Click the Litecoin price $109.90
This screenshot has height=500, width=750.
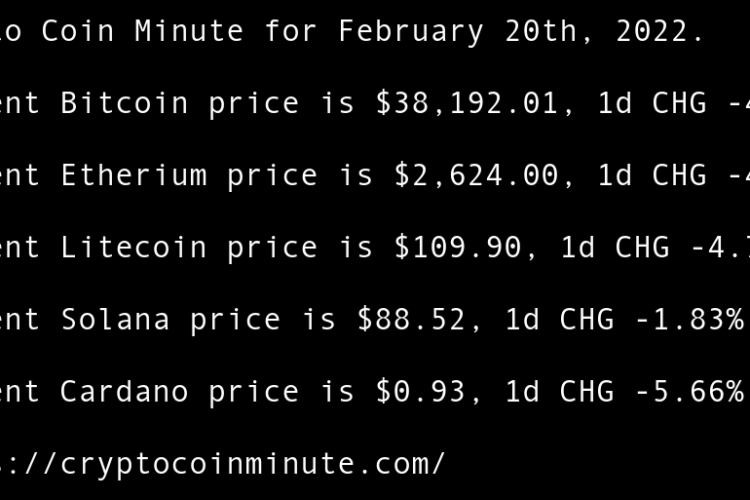coord(457,247)
